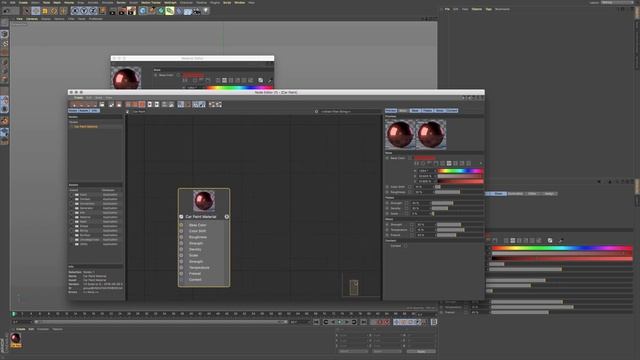Click the Snap icon in left toolbar
Screen dimensions: 640x360
click(x=4, y=121)
